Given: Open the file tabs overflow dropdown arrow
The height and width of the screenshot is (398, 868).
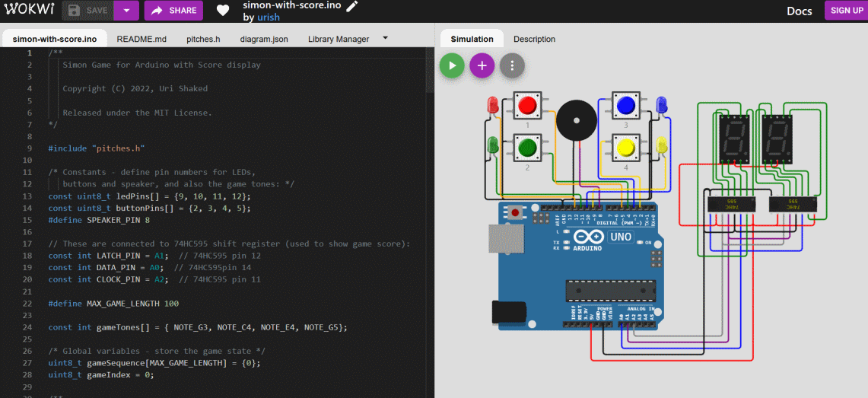Looking at the screenshot, I should coord(385,38).
